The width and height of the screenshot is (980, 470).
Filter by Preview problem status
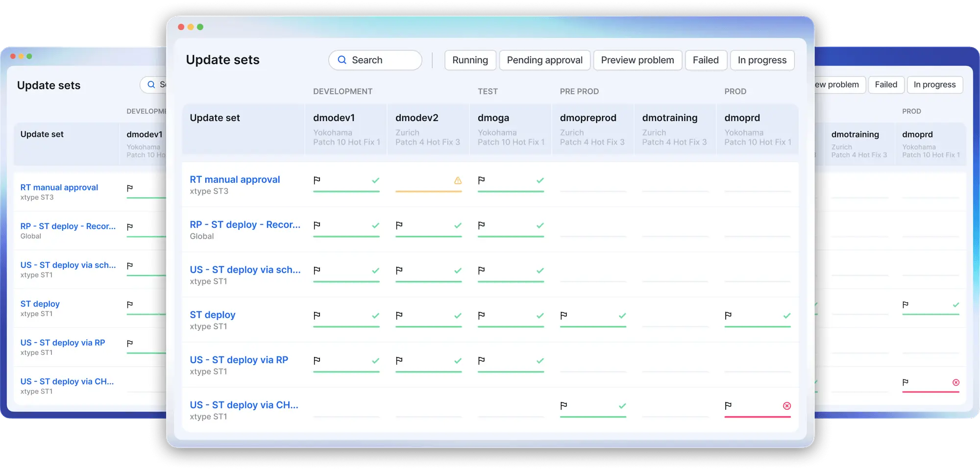click(637, 60)
